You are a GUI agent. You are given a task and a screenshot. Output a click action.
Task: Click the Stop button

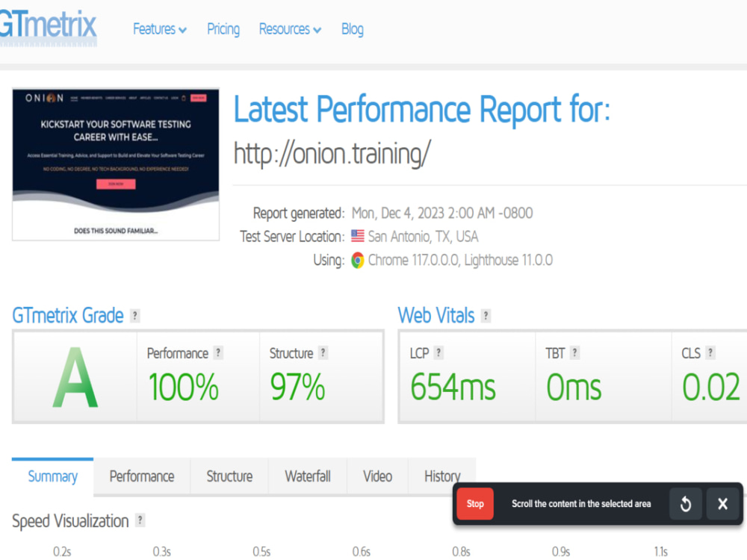coord(474,504)
